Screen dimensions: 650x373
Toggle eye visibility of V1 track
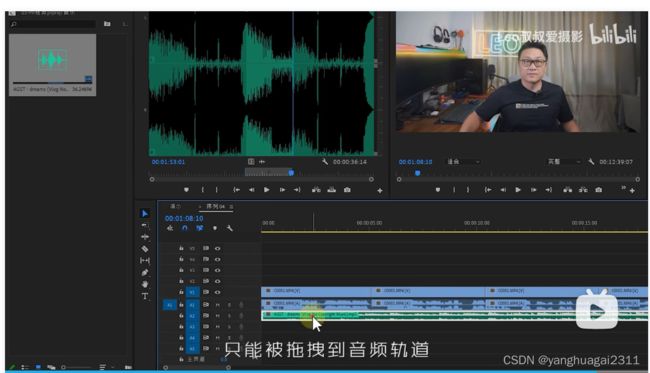(217, 292)
